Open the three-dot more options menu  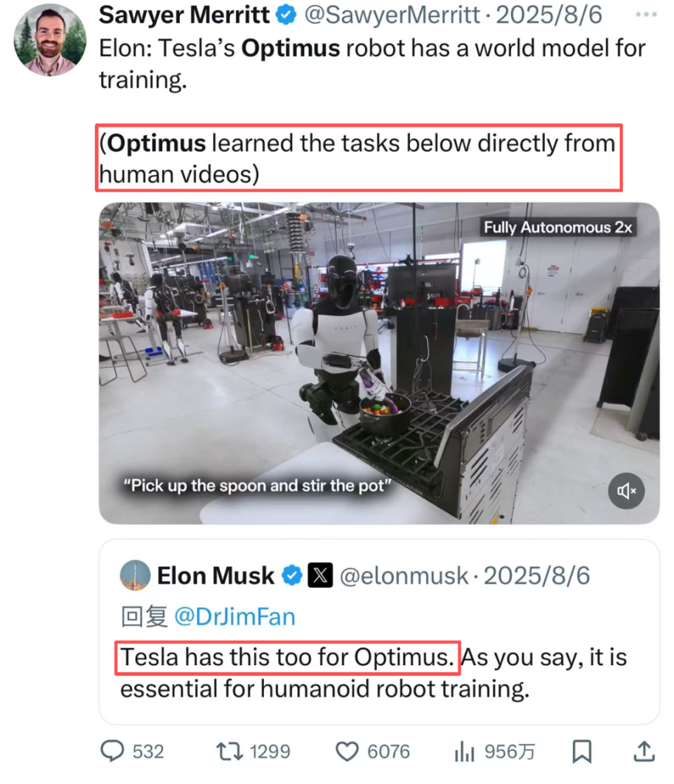pos(646,15)
